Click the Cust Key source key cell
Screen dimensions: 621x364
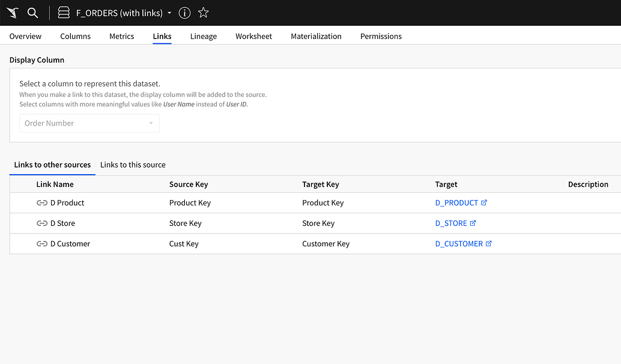coord(184,244)
